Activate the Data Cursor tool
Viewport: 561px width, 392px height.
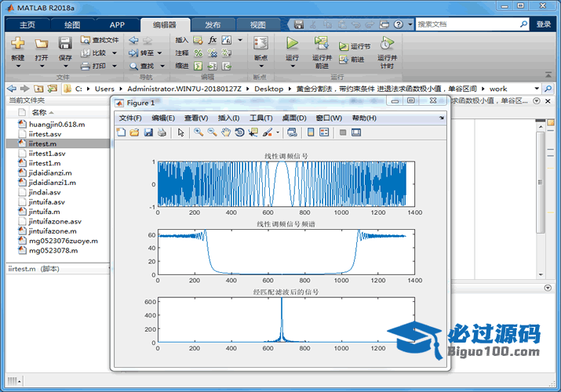(x=253, y=132)
